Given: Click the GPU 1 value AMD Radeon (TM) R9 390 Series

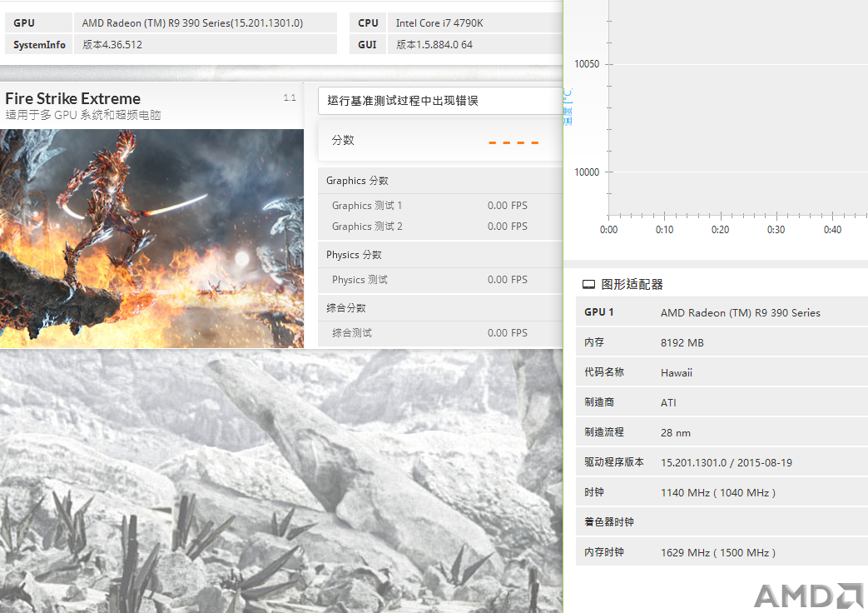Looking at the screenshot, I should point(741,313).
